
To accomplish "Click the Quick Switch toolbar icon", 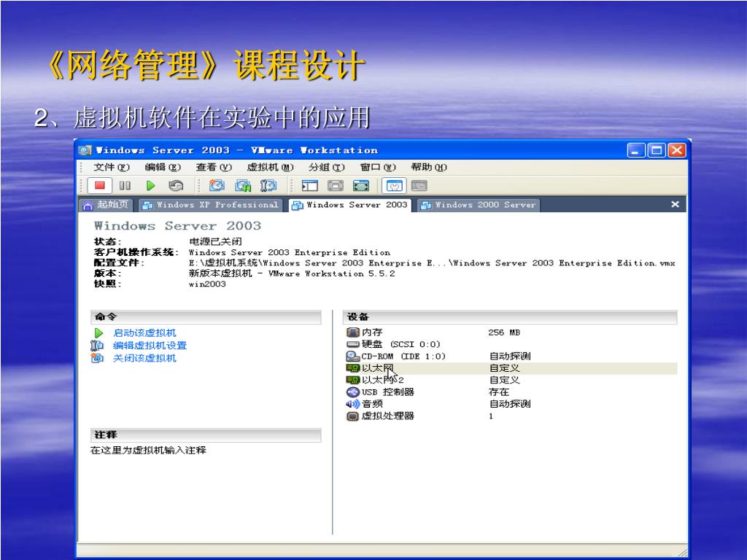I will click(336, 186).
